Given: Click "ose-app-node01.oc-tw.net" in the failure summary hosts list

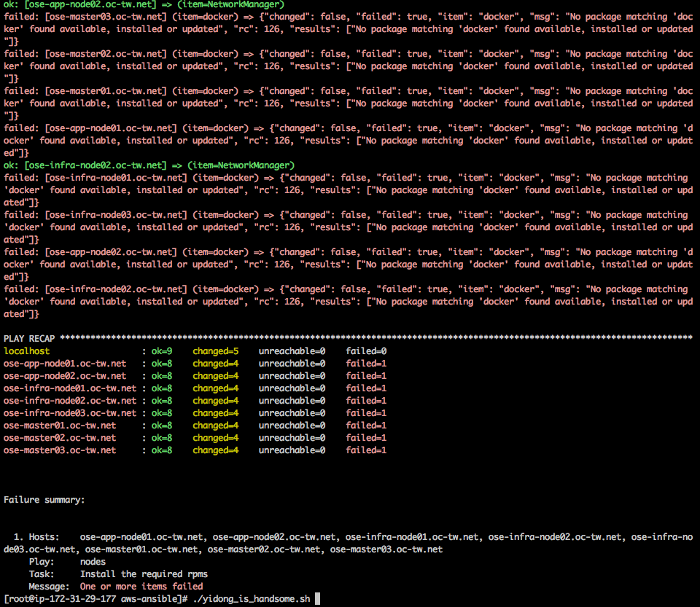Looking at the screenshot, I should [x=141, y=537].
